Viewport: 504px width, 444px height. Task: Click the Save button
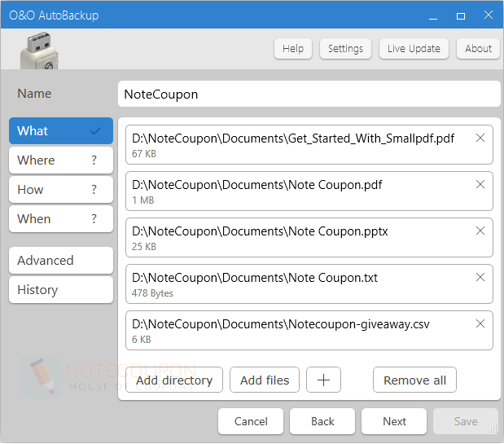pos(466,421)
